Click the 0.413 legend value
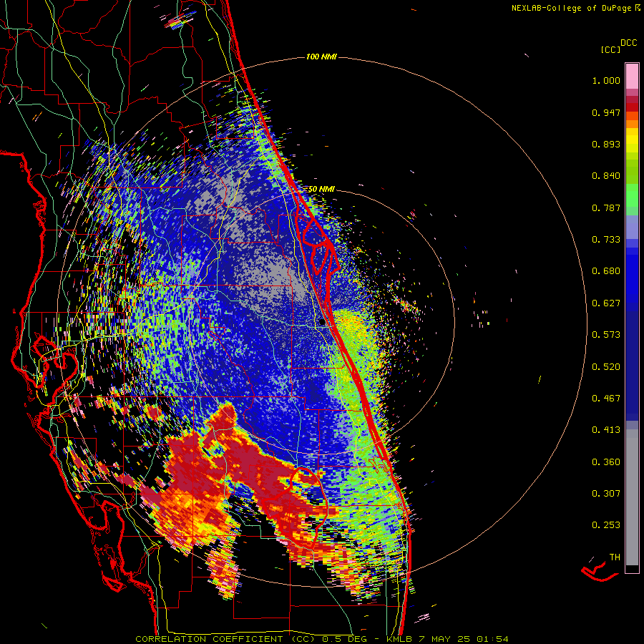Image resolution: width=644 pixels, height=644 pixels. (x=606, y=430)
